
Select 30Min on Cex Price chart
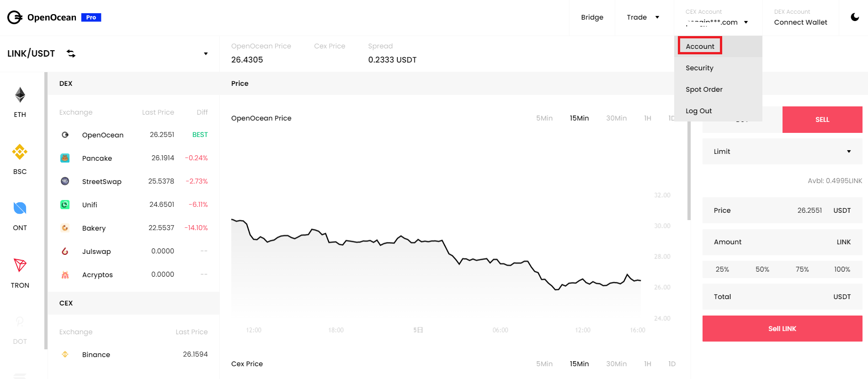(x=616, y=364)
